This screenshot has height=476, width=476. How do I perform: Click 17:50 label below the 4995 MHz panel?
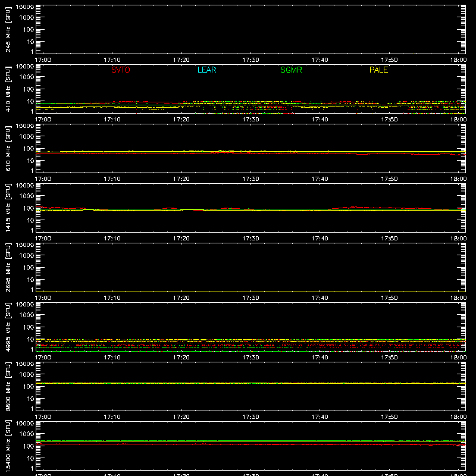(x=389, y=358)
